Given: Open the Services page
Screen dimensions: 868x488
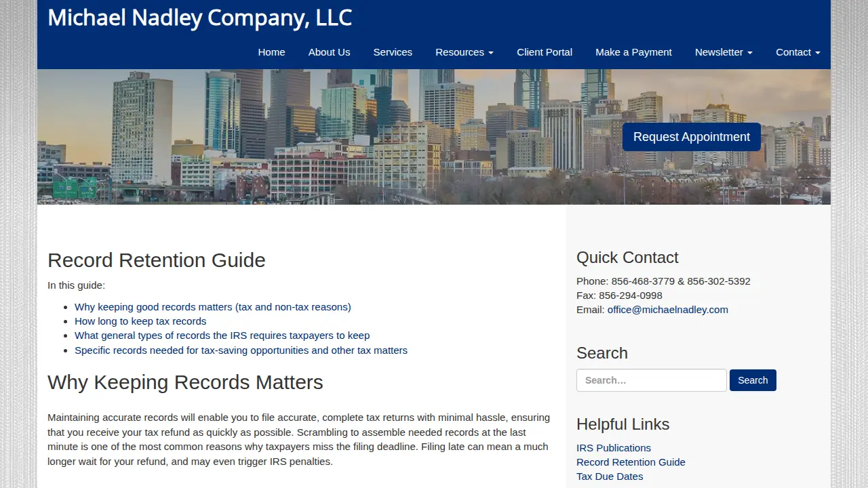Looking at the screenshot, I should pos(393,52).
